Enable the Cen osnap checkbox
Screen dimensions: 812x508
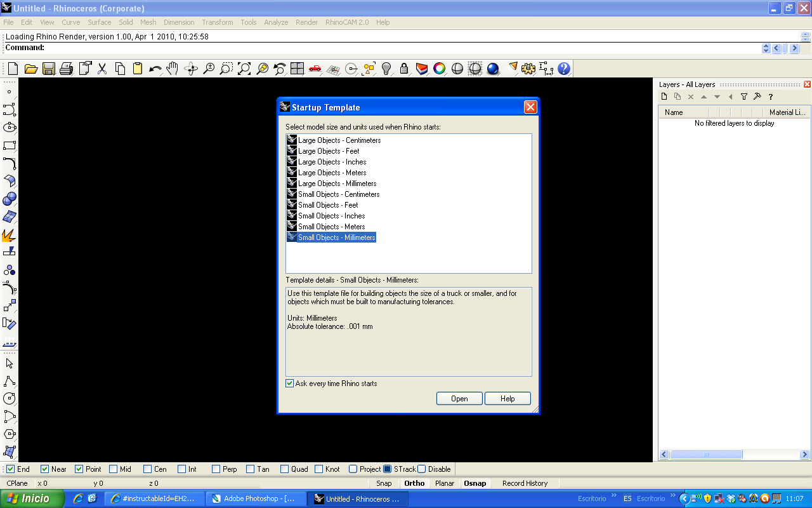tap(148, 469)
